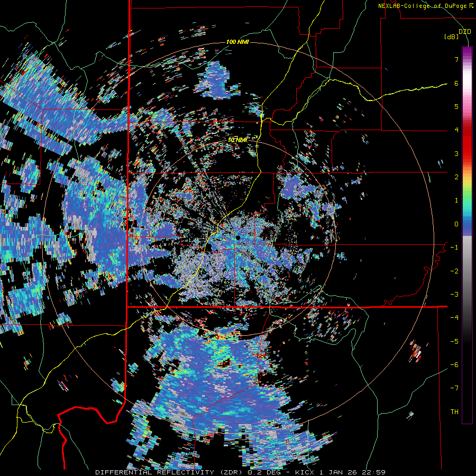Screen dimensions: 476x476
Task: Click the radar site center black dot
Action: pyautogui.click(x=238, y=237)
